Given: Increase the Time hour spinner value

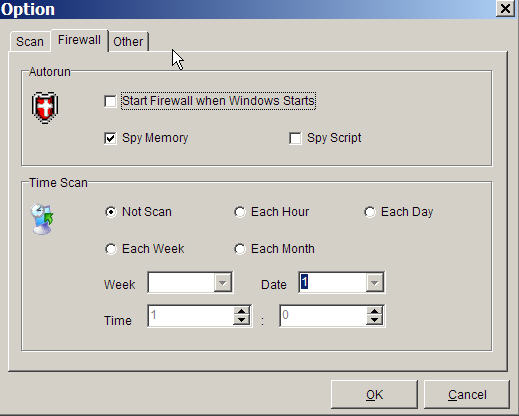Looking at the screenshot, I should click(241, 311).
